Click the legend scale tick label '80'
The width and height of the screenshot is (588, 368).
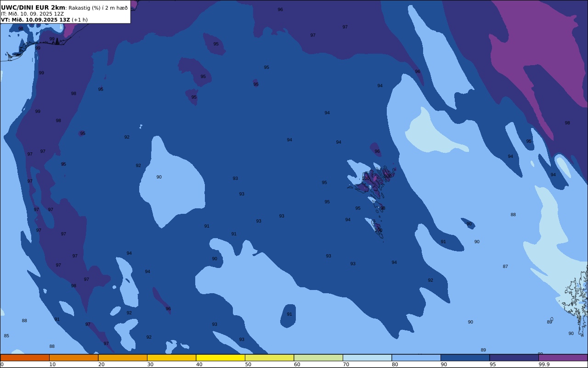395,364
